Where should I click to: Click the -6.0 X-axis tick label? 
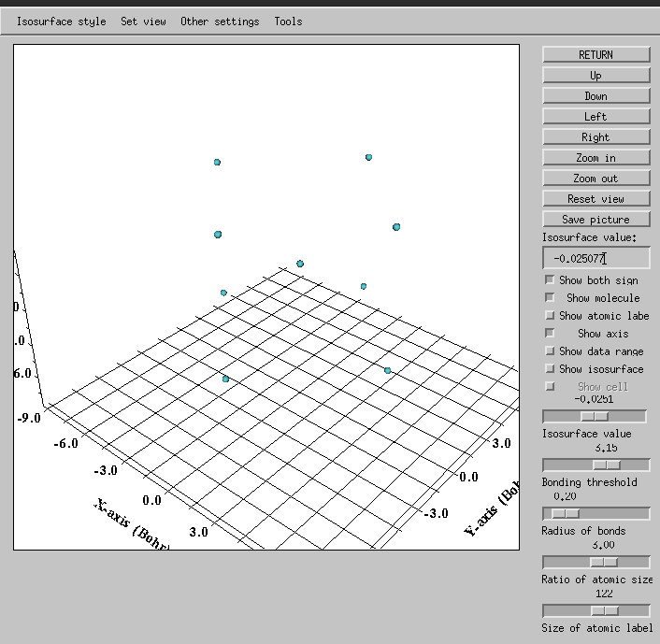66,443
